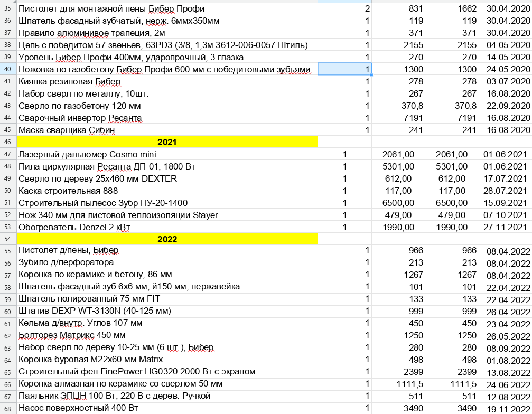532x414 pixels.
Task: Click cell 'Обогреватель Denzel 2 кВт'
Action: tap(167, 227)
